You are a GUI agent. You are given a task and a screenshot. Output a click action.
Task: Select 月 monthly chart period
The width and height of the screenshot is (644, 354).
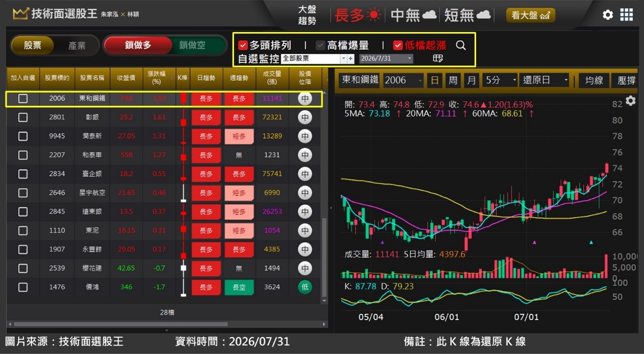pyautogui.click(x=472, y=80)
